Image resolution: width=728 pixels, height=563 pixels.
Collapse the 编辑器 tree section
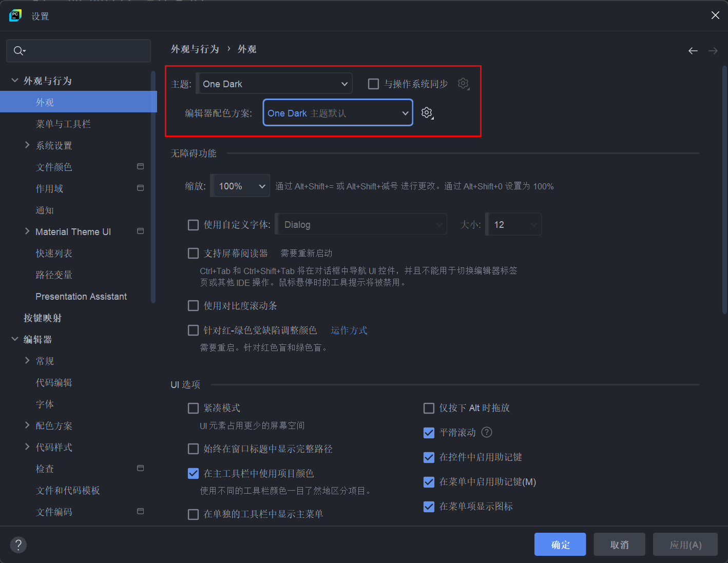coord(15,339)
